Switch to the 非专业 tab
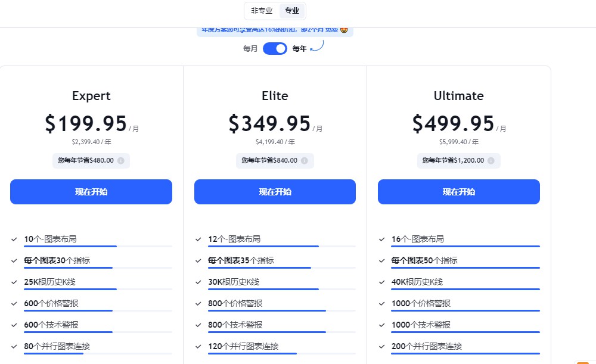This screenshot has width=596, height=364. 260,10
